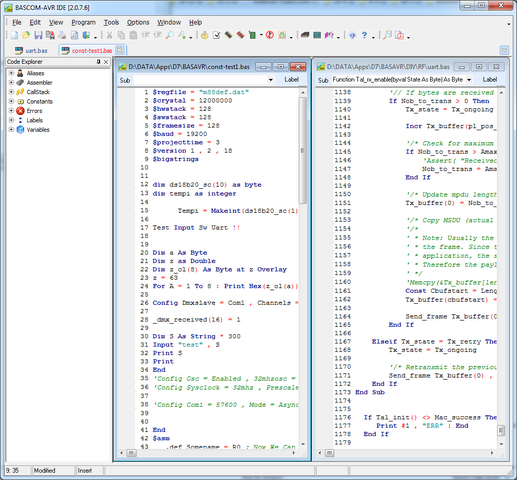Expand the Variables tree node
The image size is (517, 480).
point(11,129)
